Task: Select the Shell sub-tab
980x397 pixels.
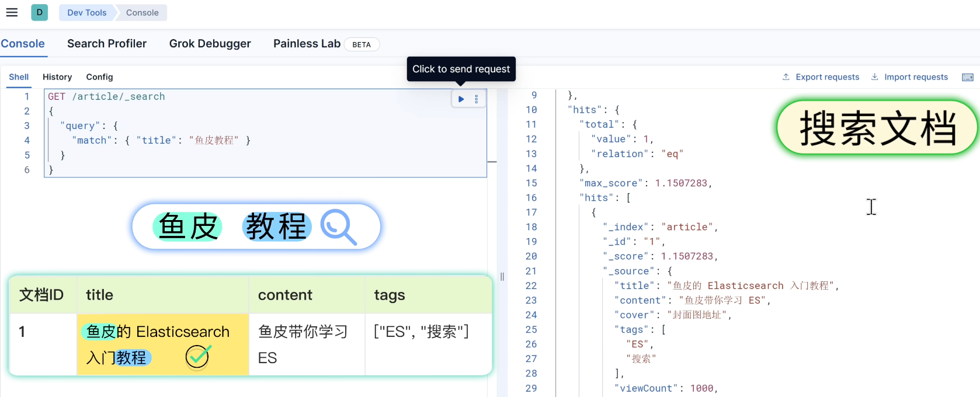Action: pos(19,77)
